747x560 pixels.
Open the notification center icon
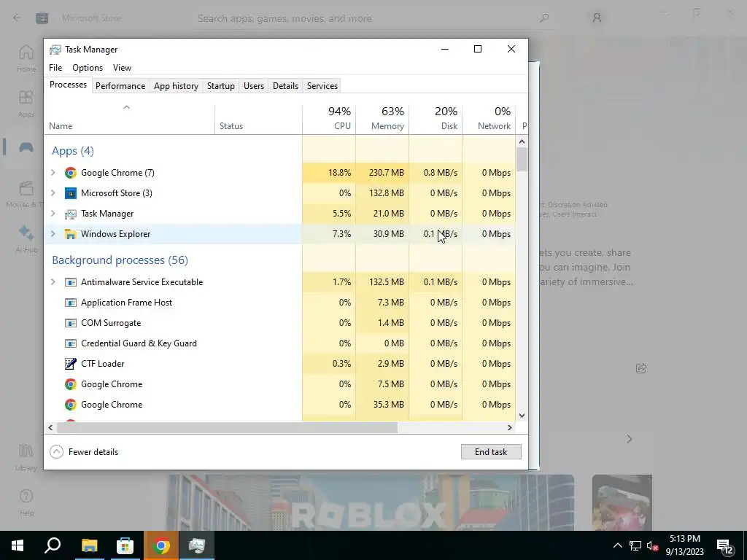coord(724,547)
